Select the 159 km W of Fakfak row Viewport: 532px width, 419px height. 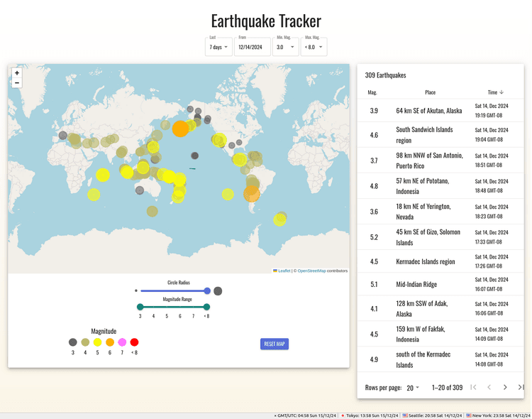(440, 334)
